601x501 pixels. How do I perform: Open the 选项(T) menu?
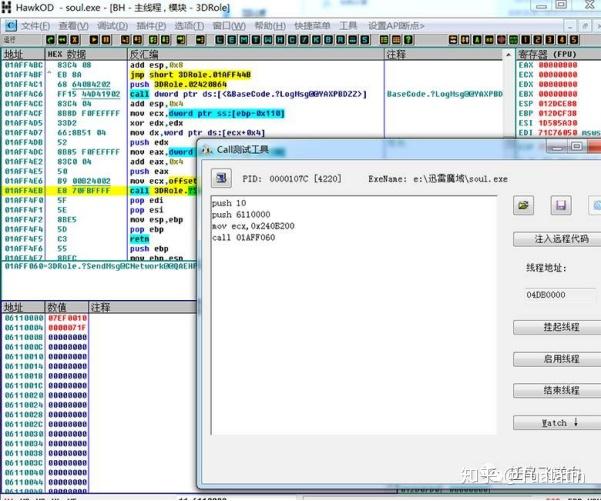point(189,26)
